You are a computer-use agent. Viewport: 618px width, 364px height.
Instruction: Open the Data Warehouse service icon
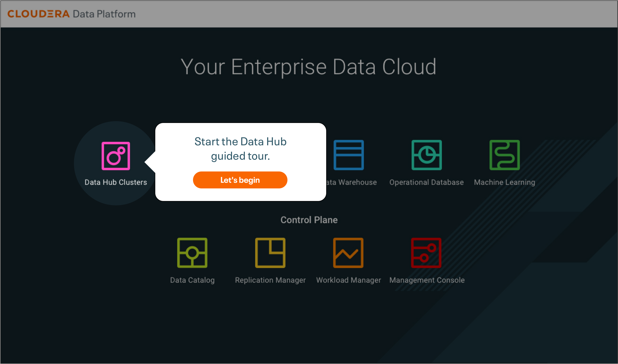tap(349, 155)
